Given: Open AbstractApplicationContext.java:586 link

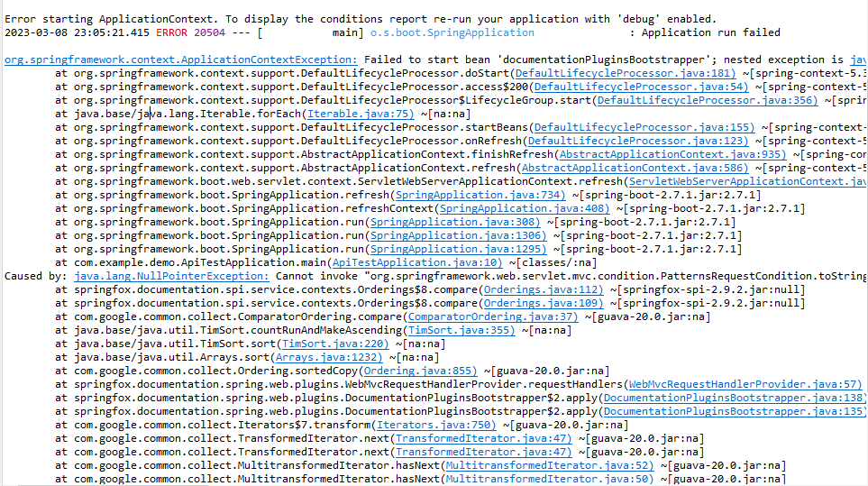Looking at the screenshot, I should click(635, 168).
